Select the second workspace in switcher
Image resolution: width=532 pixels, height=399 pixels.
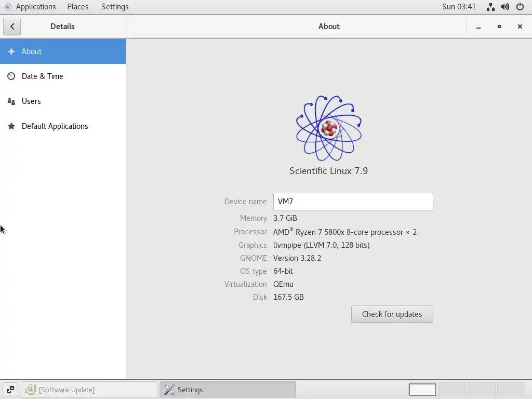(452, 390)
